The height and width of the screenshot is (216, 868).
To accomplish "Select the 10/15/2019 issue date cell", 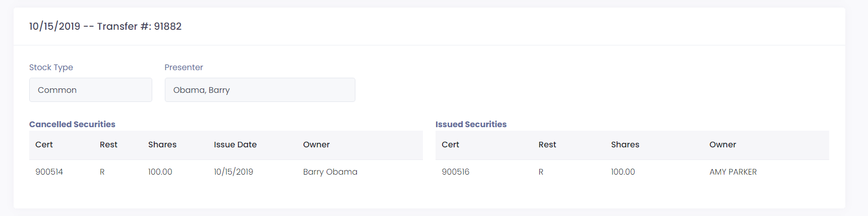I will tap(233, 172).
